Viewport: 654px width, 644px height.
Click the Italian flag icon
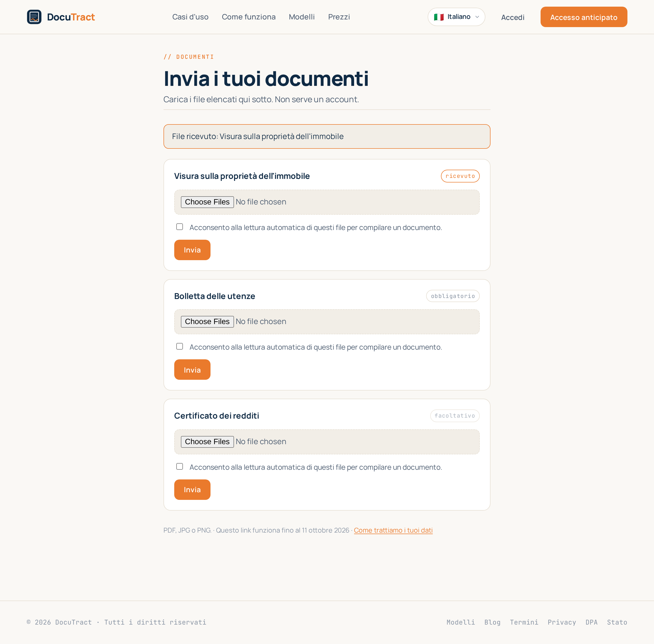point(439,17)
